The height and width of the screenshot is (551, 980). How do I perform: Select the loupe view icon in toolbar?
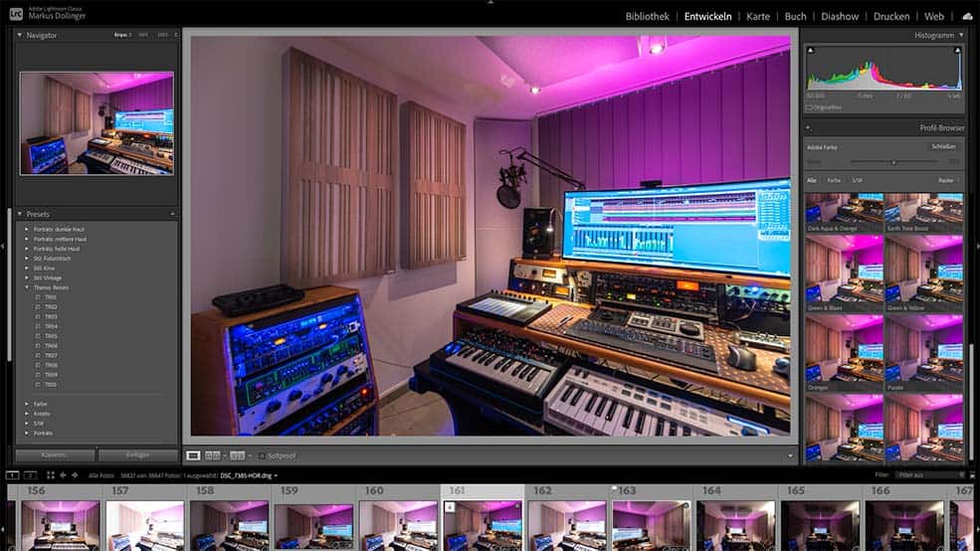tap(193, 456)
